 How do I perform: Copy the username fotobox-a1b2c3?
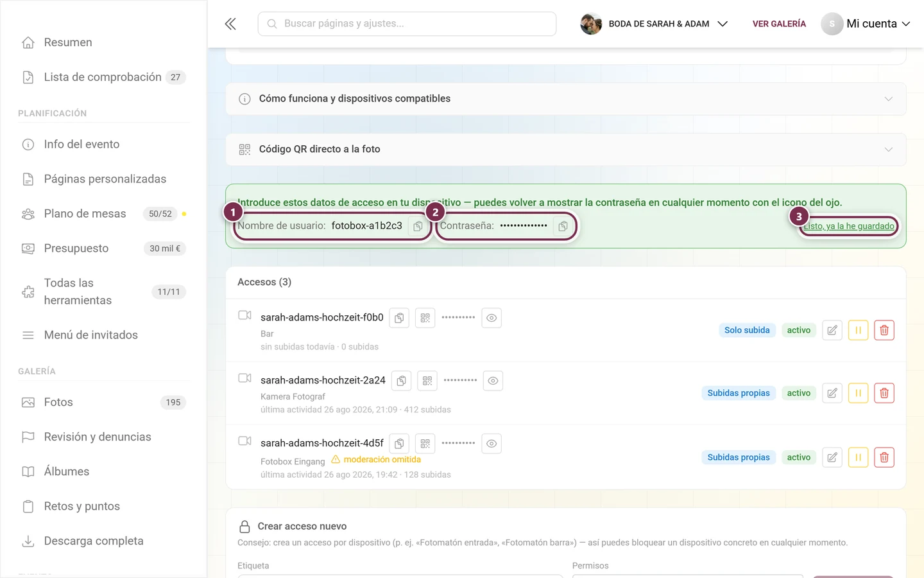pos(418,226)
